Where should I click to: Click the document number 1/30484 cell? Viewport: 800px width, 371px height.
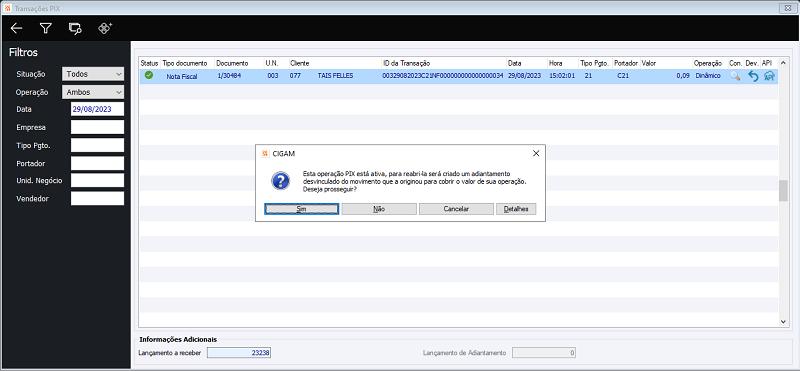(230, 76)
